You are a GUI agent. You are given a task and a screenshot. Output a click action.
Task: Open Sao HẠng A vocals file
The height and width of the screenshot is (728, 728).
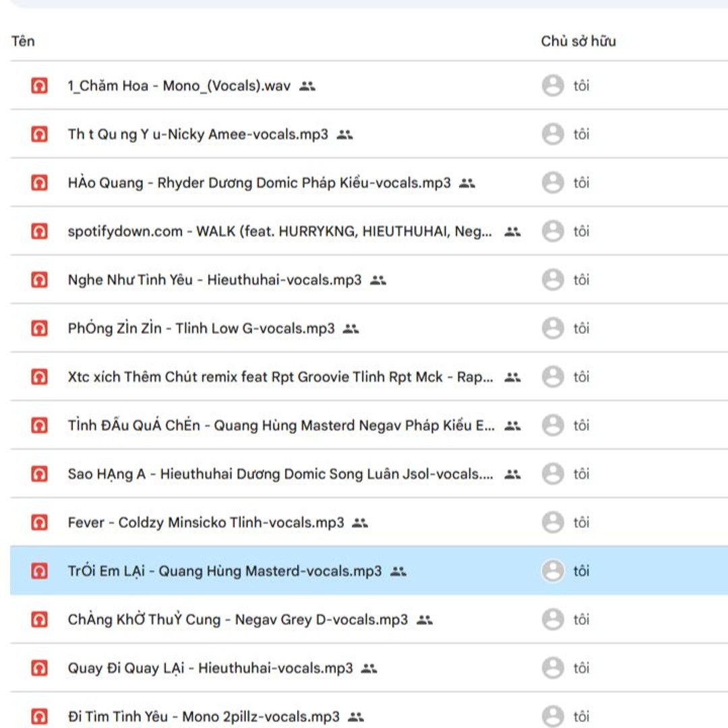coord(280,474)
